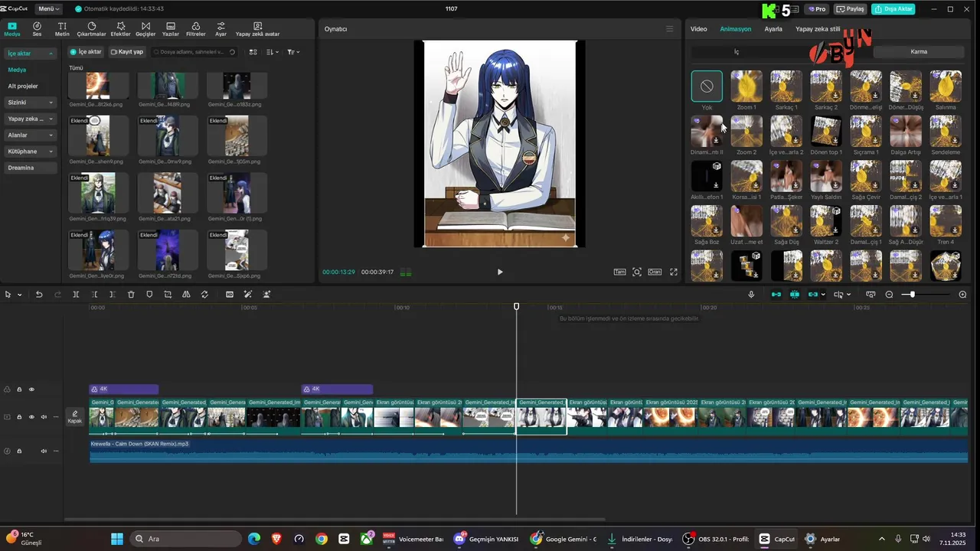
Task: Open the Ayar adjustment panel
Action: click(x=220, y=29)
